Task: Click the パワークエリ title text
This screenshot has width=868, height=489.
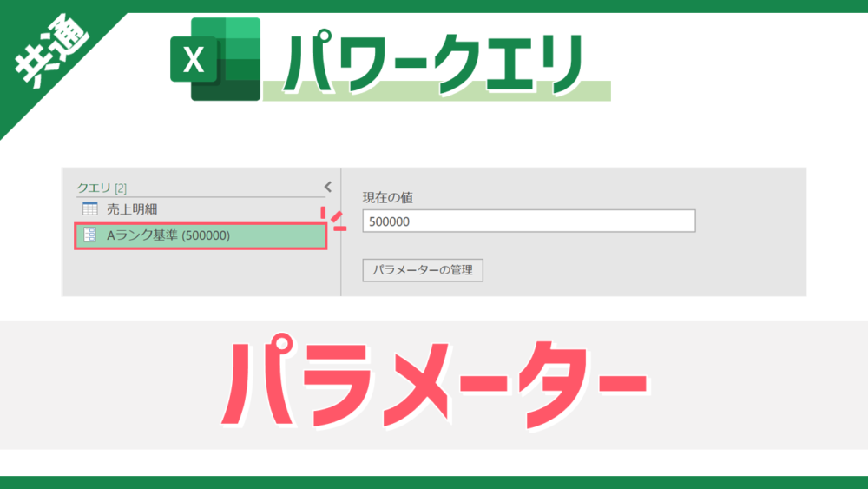Action: 432,63
